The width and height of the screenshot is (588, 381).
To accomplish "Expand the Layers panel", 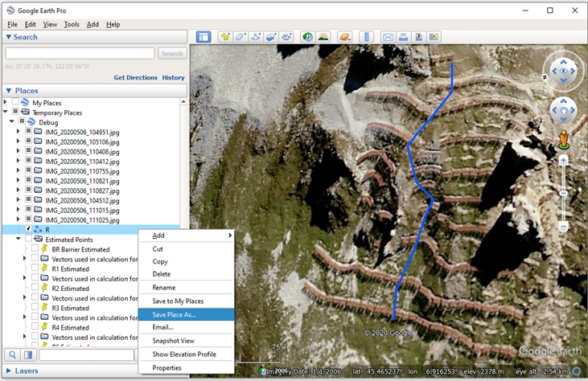I will click(x=9, y=371).
